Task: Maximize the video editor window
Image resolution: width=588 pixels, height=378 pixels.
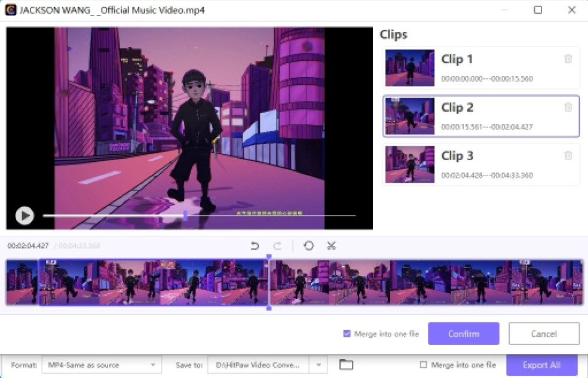Action: tap(538, 10)
